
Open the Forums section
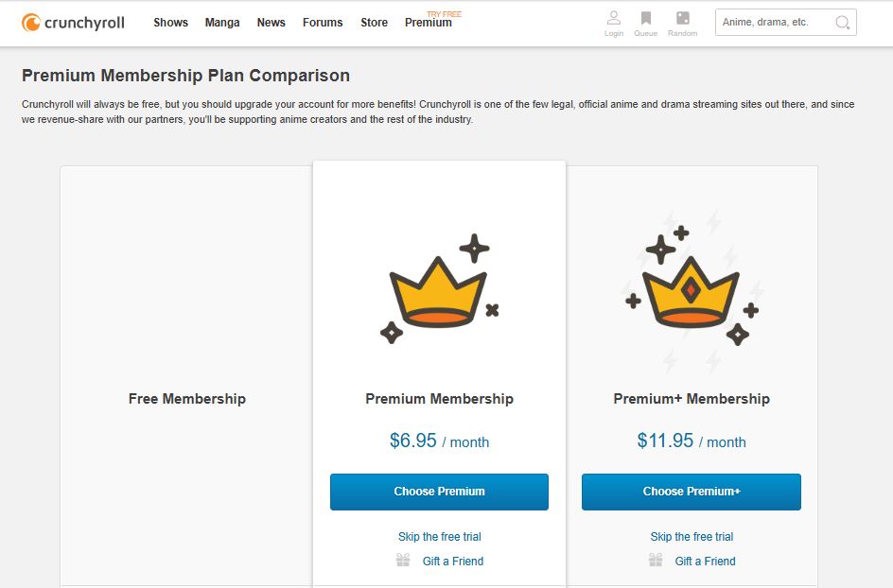point(322,23)
